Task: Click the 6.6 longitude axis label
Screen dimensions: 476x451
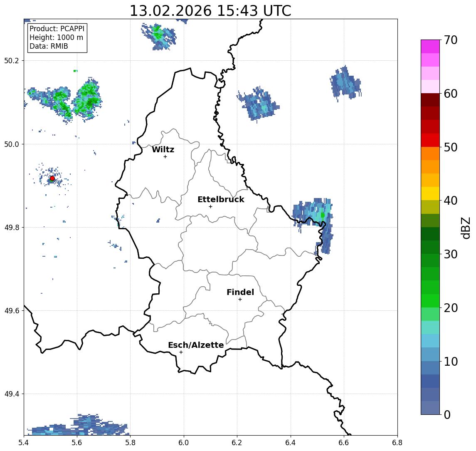Action: (344, 443)
